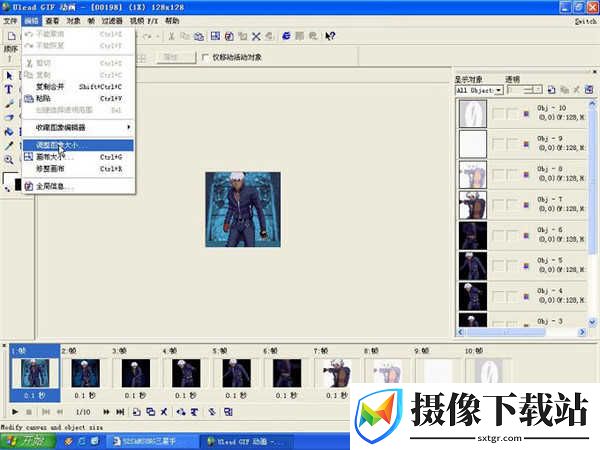Click object list scroll right arrow

coord(582,332)
